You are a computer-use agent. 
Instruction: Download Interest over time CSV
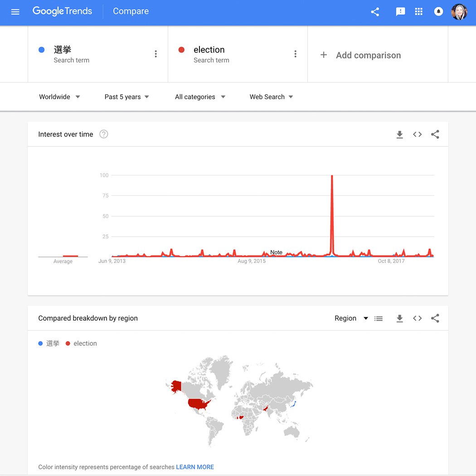[x=400, y=135]
